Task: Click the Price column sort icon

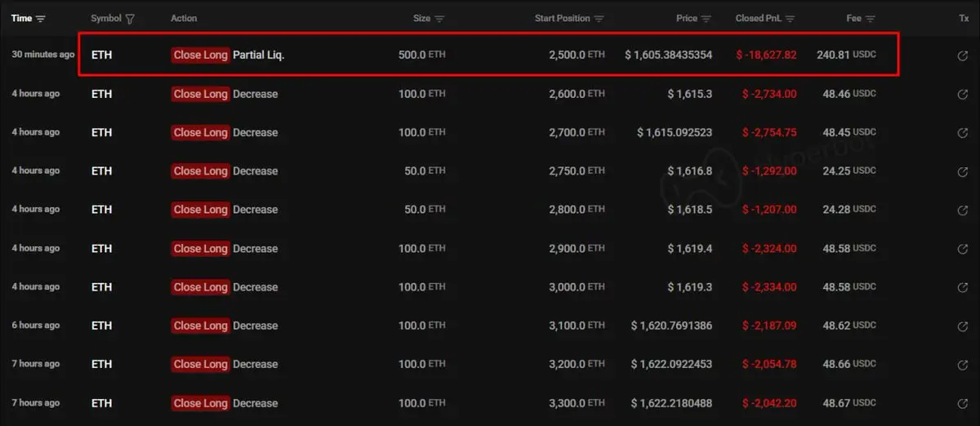Action: click(x=706, y=18)
